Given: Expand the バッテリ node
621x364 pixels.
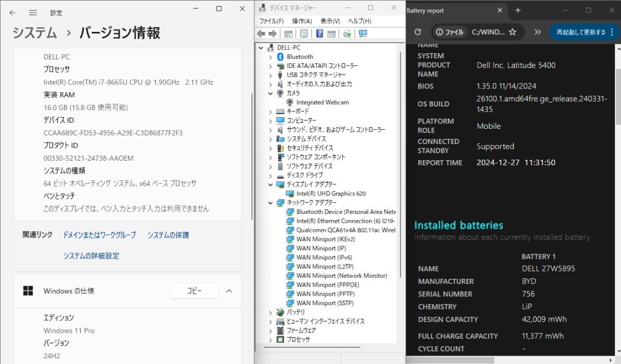Looking at the screenshot, I should (x=270, y=312).
